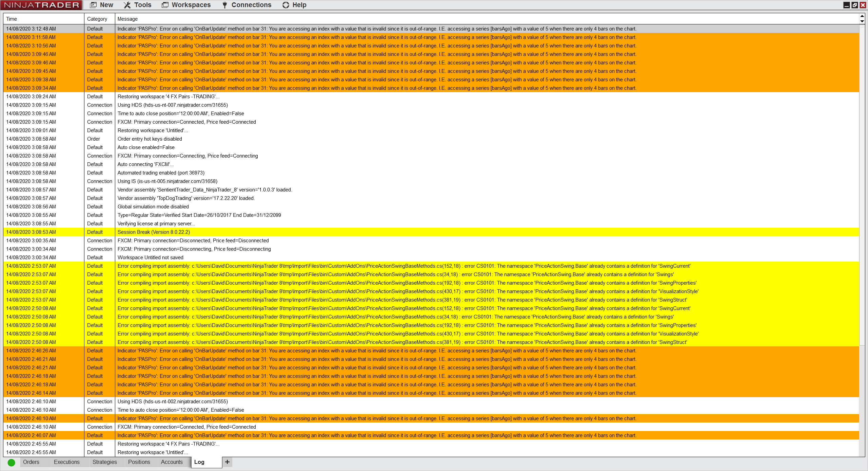Open the Tools menu
Viewport: 868px width, 471px height.
[137, 5]
